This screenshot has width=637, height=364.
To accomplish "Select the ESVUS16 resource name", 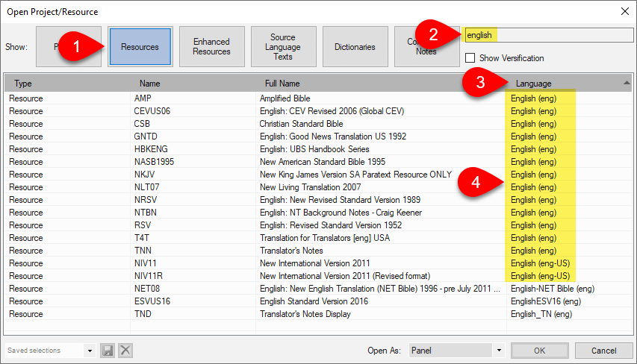I will point(152,301).
